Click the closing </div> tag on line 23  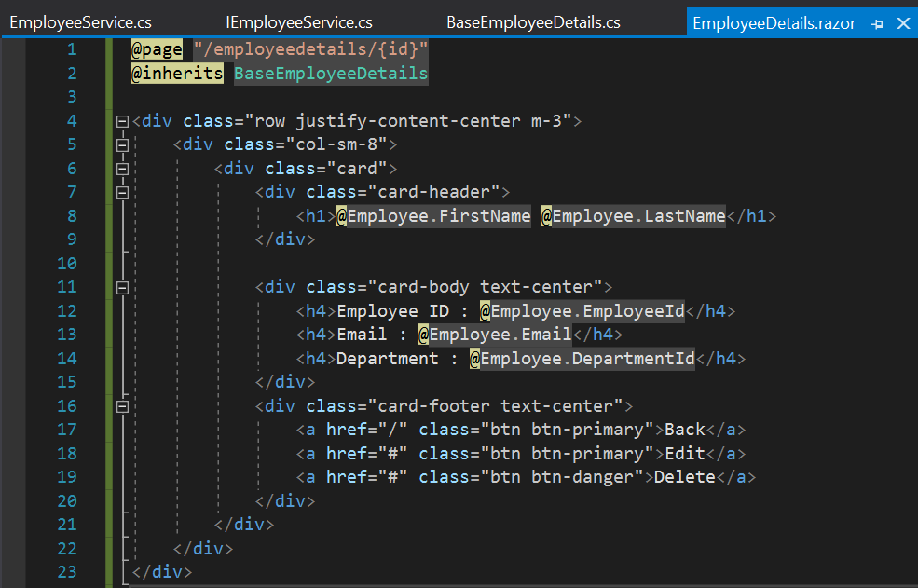click(x=161, y=571)
